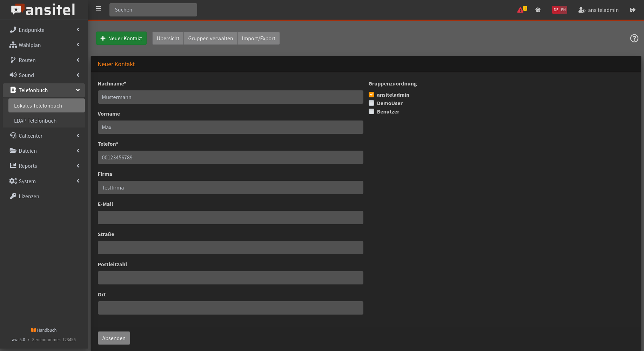Click into the E-Mail input field

pyautogui.click(x=230, y=218)
